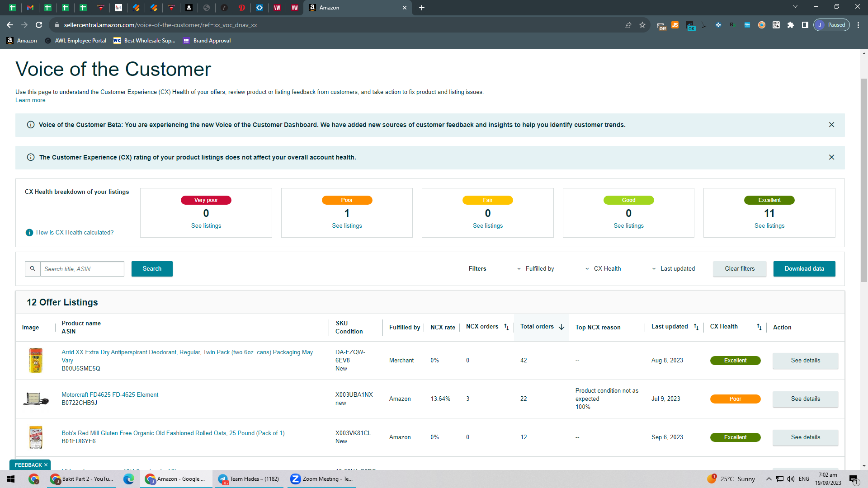The height and width of the screenshot is (488, 868).
Task: Close the CX rating account health notice
Action: [x=831, y=157]
